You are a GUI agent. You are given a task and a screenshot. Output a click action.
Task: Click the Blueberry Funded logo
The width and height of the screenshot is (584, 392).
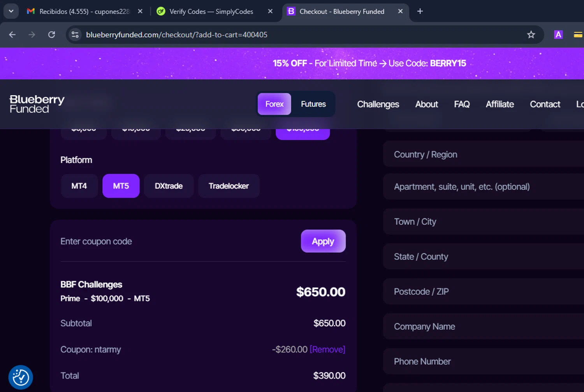[x=37, y=104]
